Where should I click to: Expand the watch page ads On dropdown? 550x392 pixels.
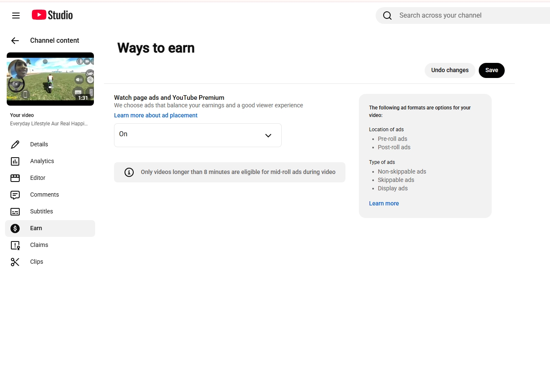198,135
